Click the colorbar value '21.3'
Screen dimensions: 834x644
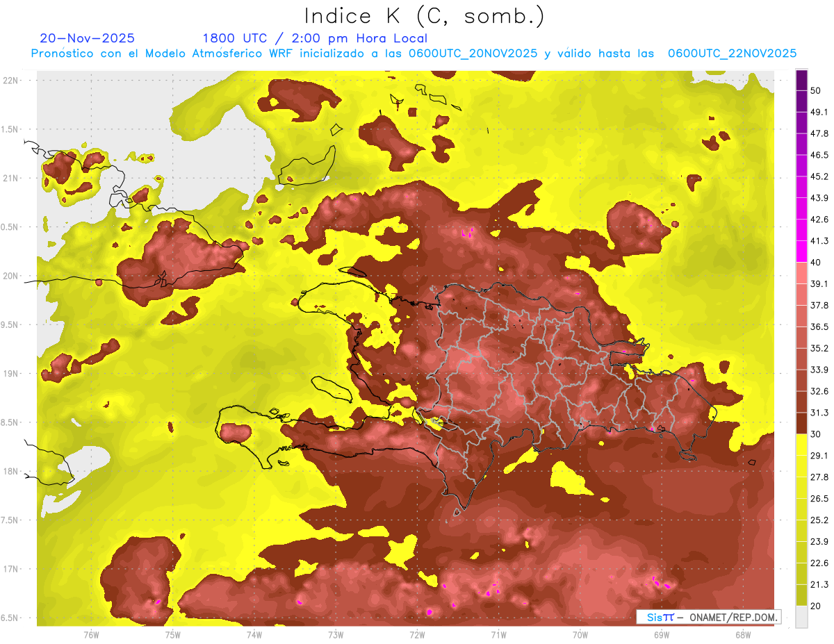(819, 585)
